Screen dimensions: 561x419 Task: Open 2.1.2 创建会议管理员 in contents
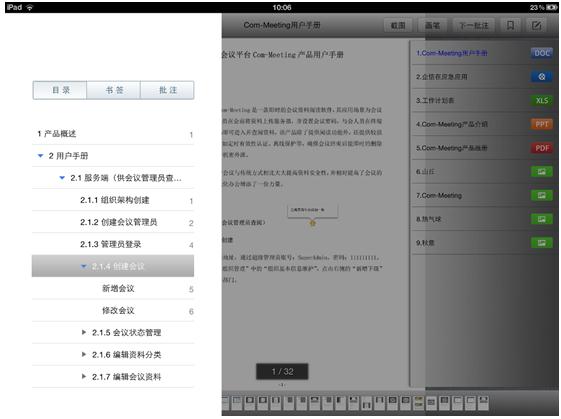pos(113,222)
